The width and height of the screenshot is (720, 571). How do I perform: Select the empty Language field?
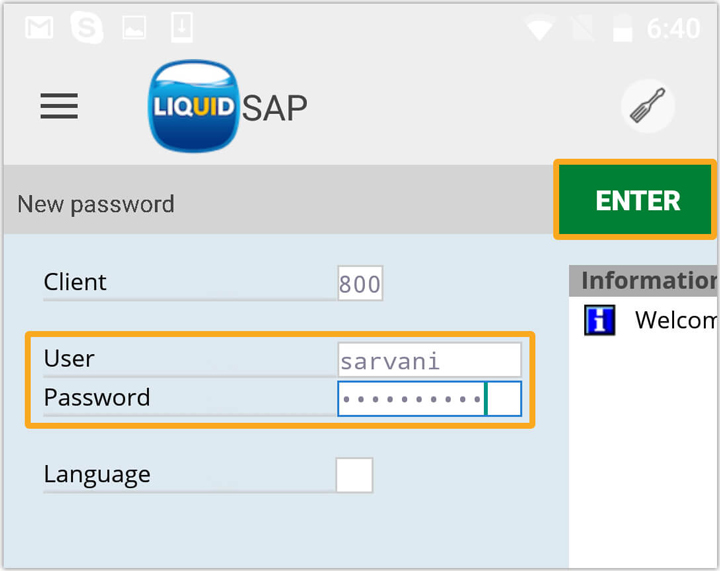coord(354,475)
